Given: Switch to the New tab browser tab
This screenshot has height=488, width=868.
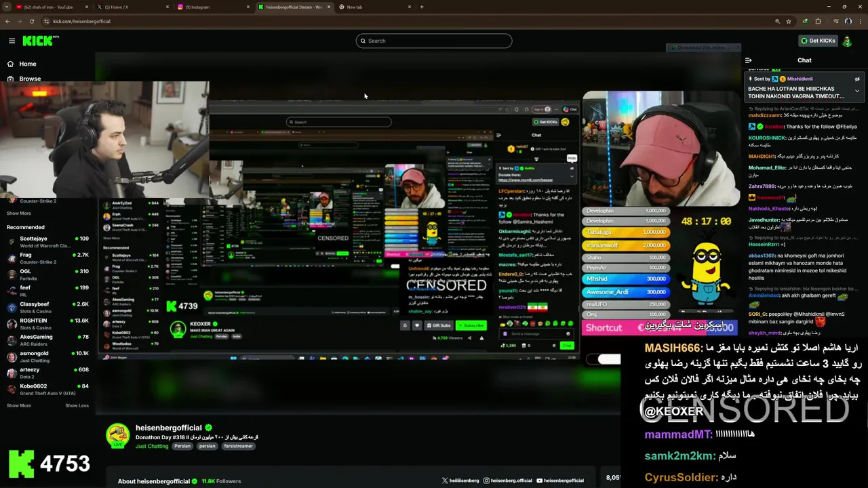Looking at the screenshot, I should click(x=373, y=7).
